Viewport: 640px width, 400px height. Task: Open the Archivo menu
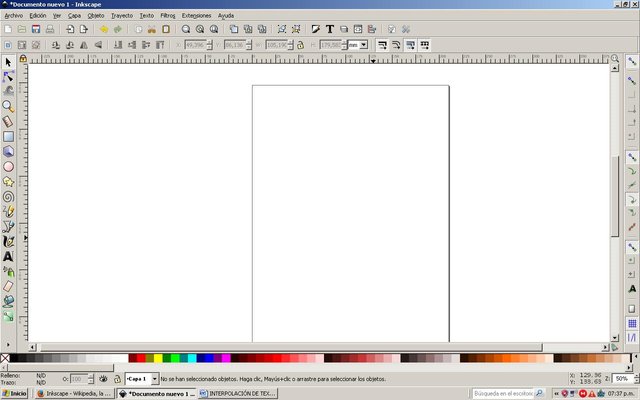(13, 16)
